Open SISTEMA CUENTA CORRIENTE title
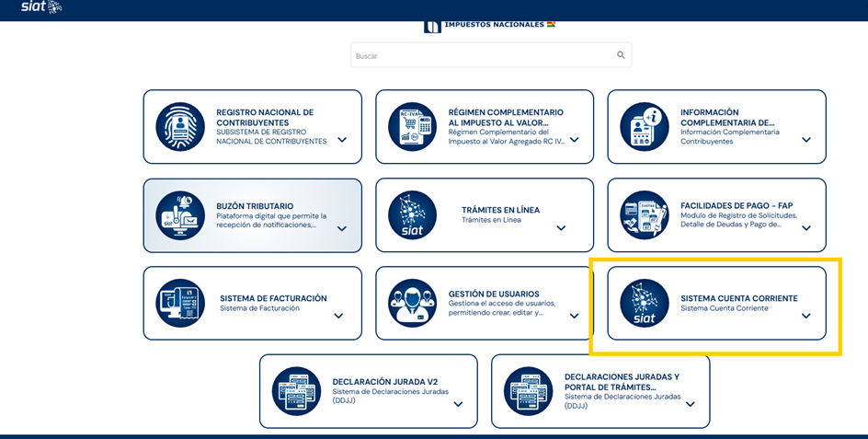 click(x=739, y=298)
